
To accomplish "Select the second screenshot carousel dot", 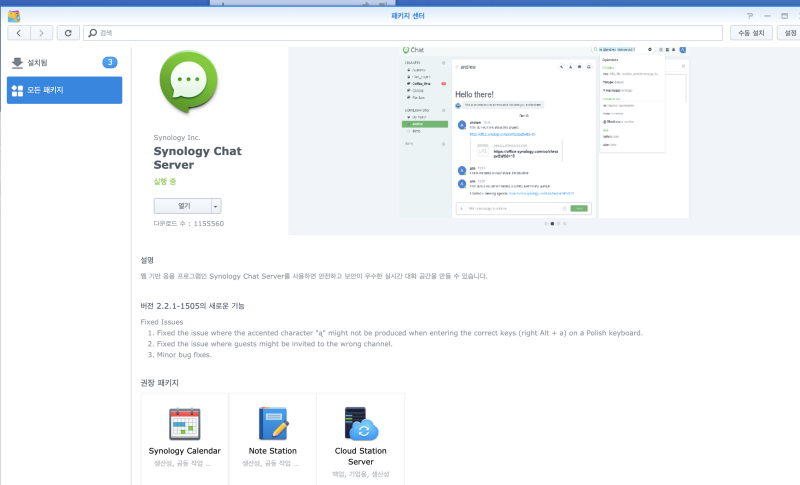I will [x=552, y=224].
